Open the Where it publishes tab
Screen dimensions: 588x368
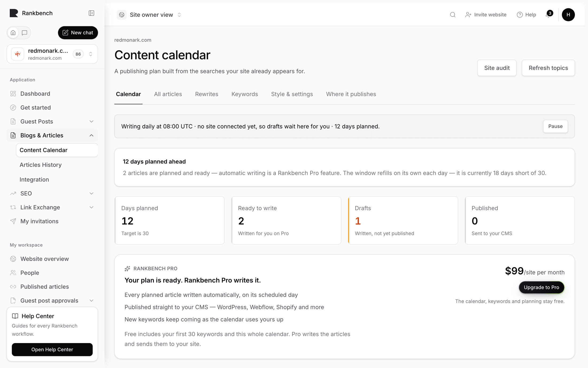351,94
